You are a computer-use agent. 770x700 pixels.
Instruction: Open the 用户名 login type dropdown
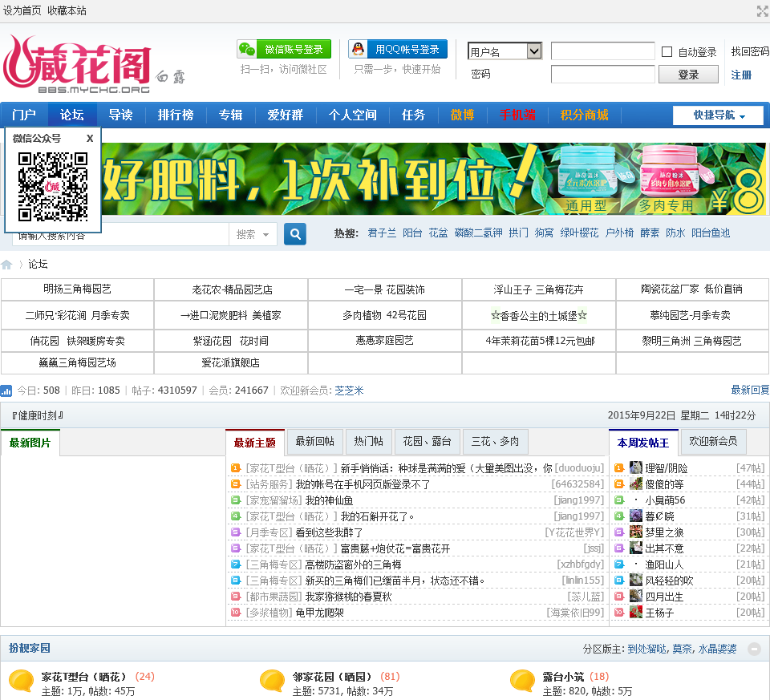505,51
